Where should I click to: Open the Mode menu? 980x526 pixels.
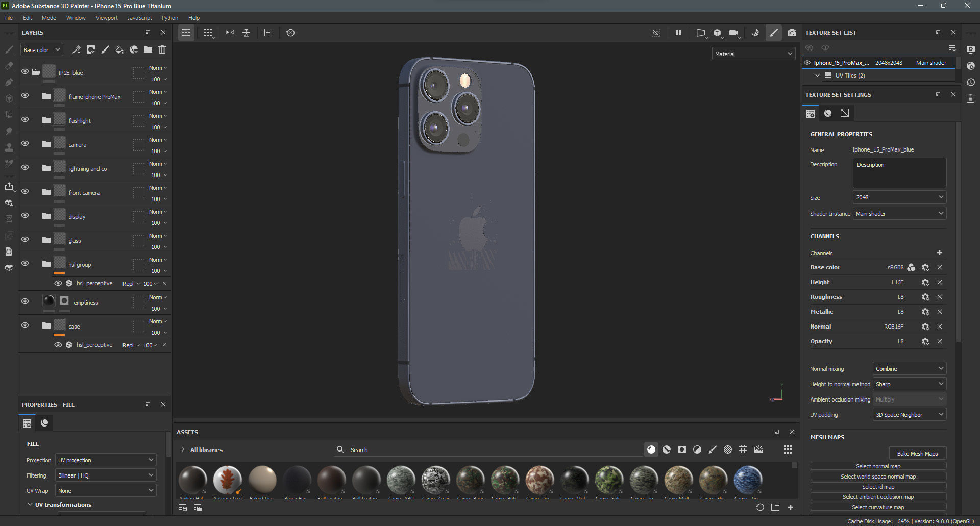[49, 18]
